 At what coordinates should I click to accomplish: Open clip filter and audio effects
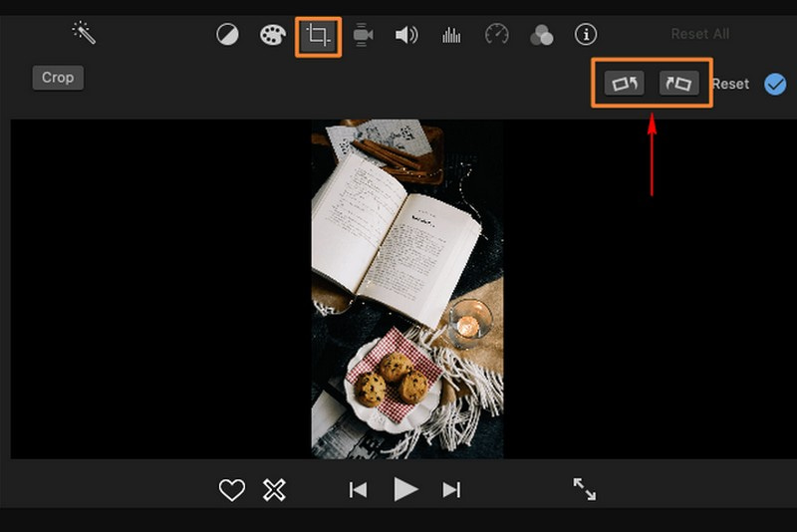pos(541,35)
